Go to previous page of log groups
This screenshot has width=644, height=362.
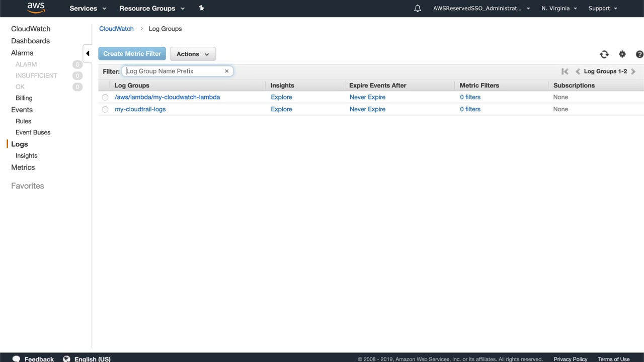pyautogui.click(x=578, y=71)
